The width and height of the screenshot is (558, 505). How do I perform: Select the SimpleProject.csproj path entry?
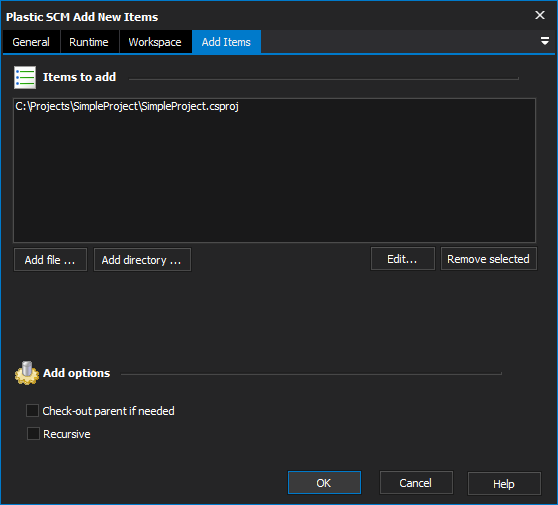click(x=127, y=106)
